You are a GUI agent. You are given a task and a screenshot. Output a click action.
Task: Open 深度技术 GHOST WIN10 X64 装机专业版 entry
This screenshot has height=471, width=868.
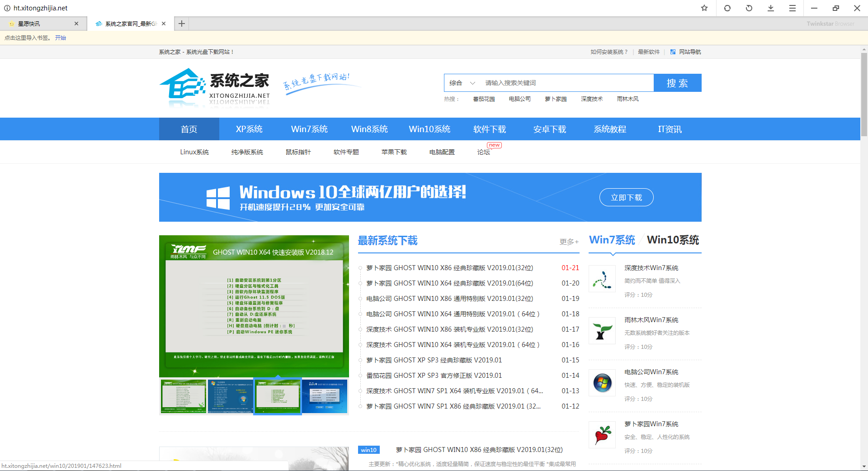453,345
